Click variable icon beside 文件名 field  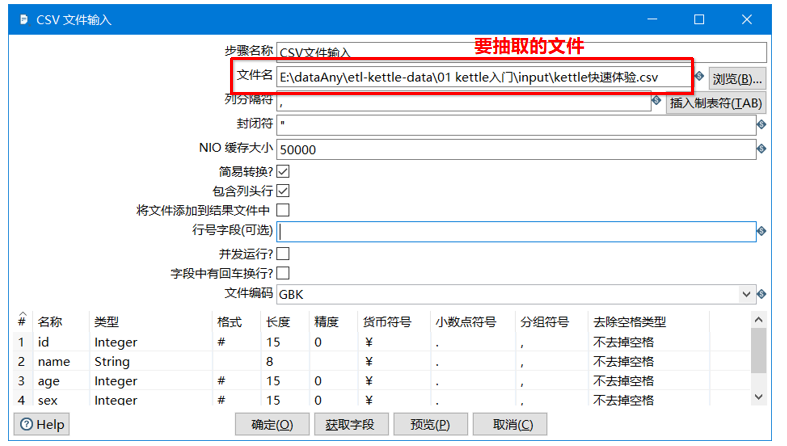click(x=699, y=76)
